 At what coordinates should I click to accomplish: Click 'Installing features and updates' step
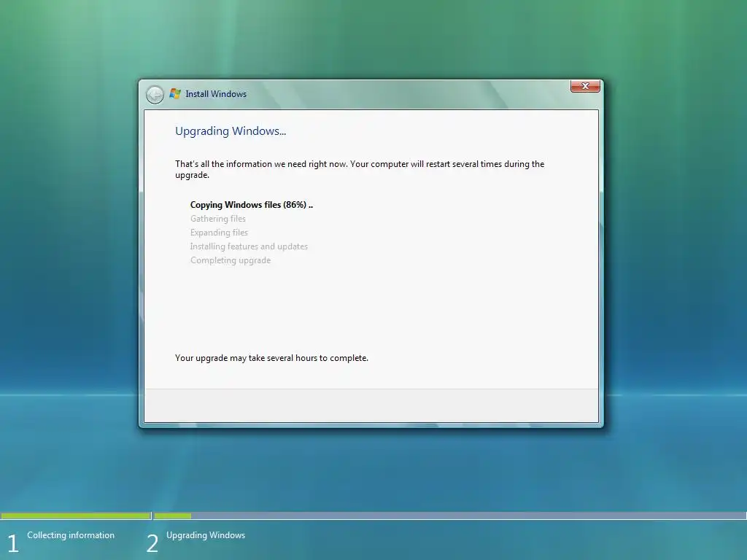[x=249, y=246]
